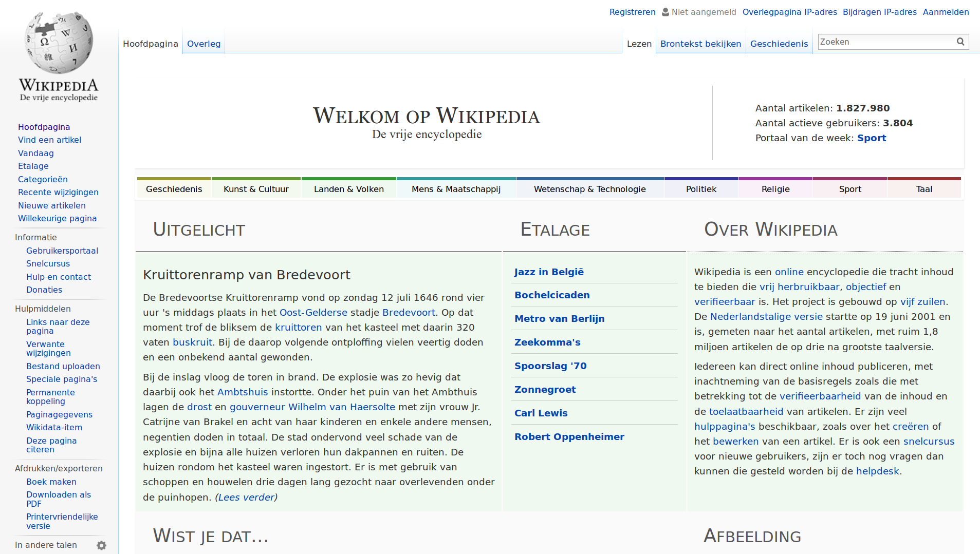
Task: Open Overlegpagina IP-adres link
Action: tap(789, 12)
